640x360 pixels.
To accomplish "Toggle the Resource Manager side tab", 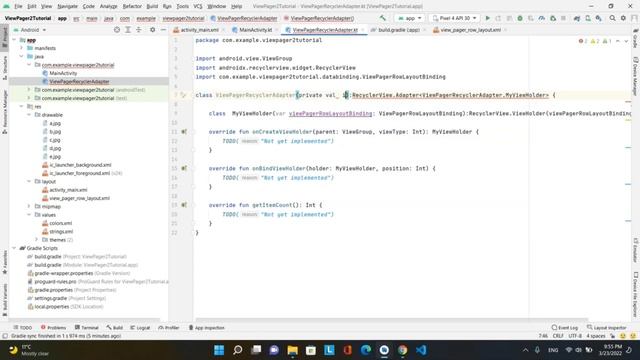I will 4,112.
